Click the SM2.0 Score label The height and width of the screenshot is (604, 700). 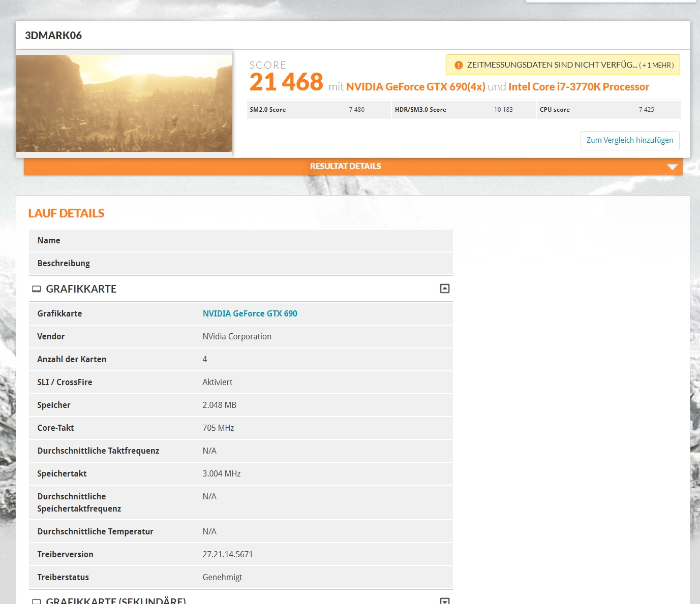(268, 110)
